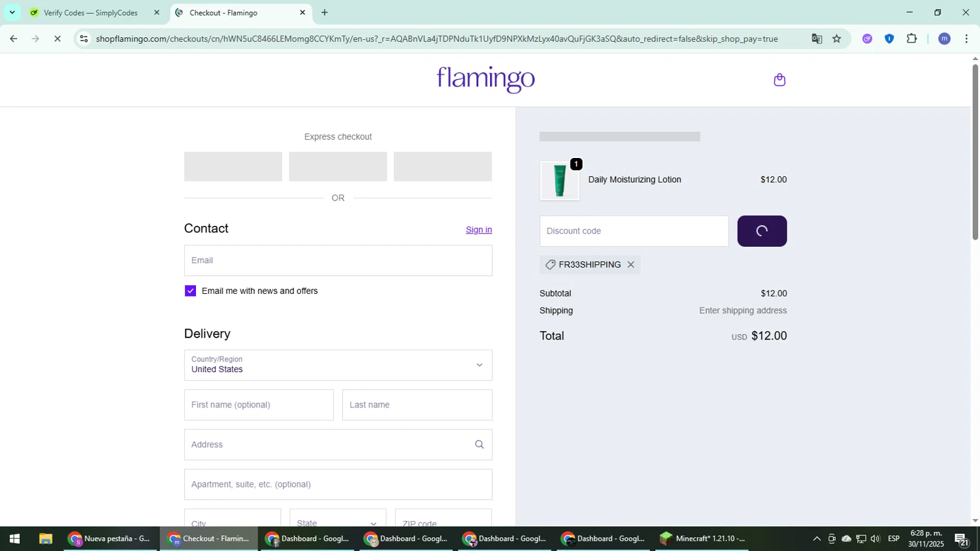Click the Daily Moisturizing Lotion thumbnail

560,181
